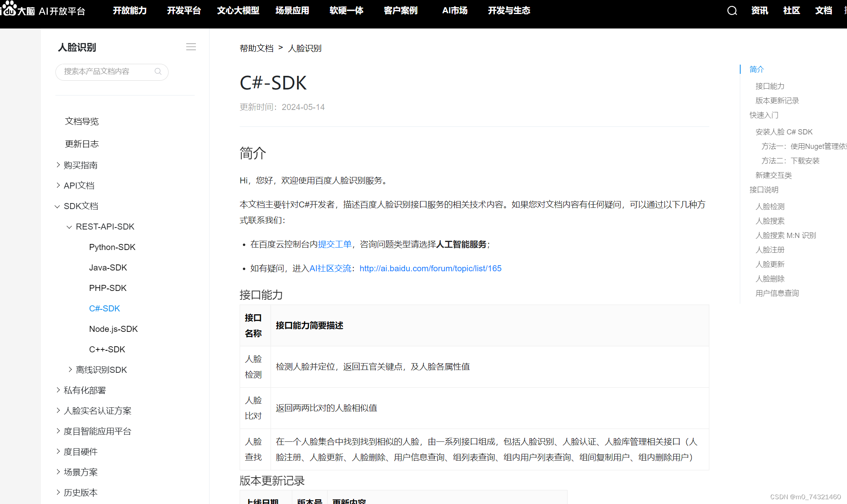
Task: Navigate to 帮助文档 breadcrumb
Action: (257, 48)
